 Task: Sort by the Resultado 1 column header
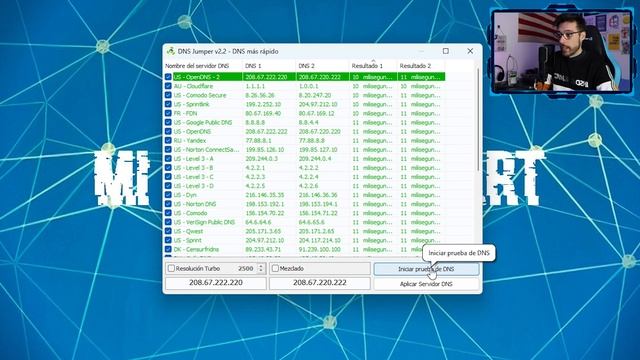[x=373, y=66]
